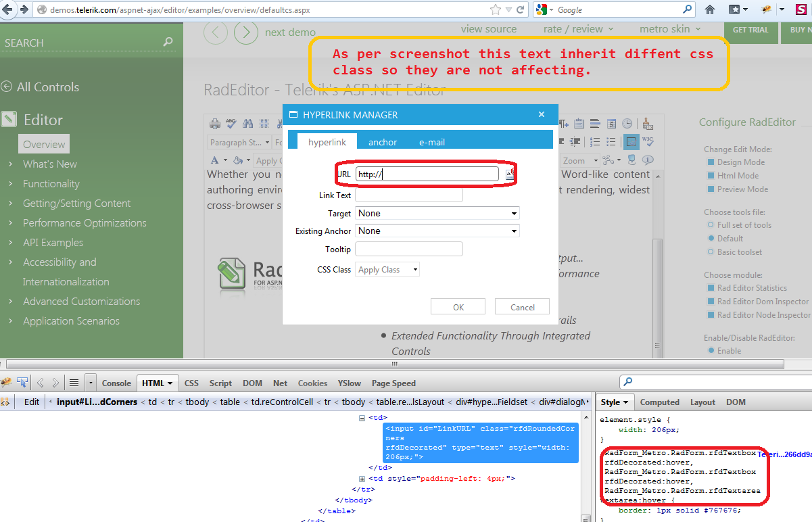Click the browser home icon
Image resolution: width=812 pixels, height=522 pixels.
coord(710,9)
